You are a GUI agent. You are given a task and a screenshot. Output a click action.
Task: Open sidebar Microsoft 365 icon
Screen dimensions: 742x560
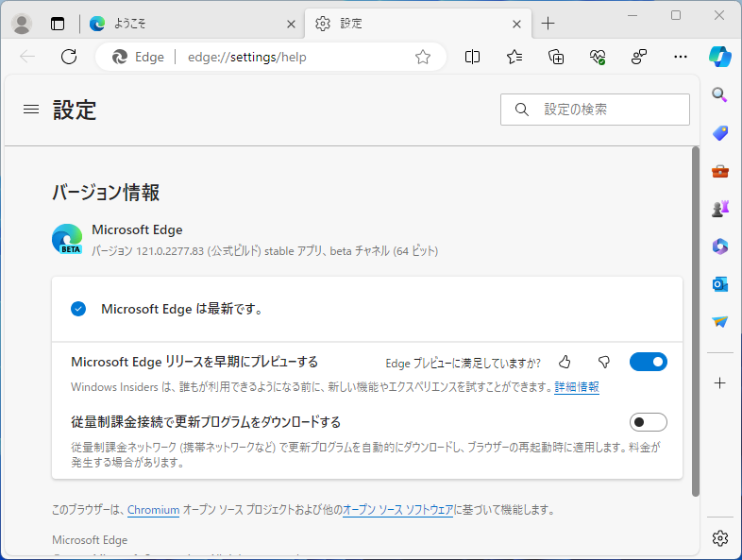[719, 246]
